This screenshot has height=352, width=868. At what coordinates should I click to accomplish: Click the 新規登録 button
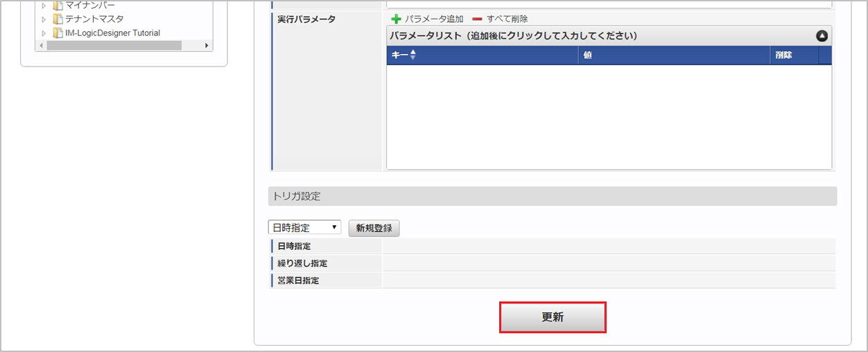pos(374,228)
